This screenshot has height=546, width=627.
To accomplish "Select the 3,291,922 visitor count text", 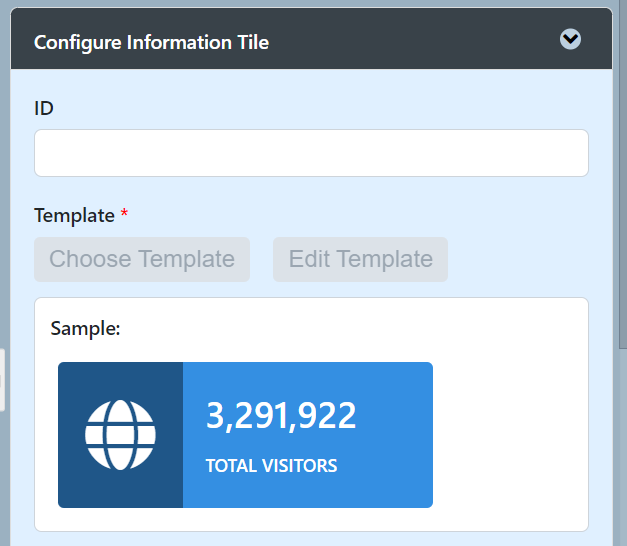I will [280, 416].
